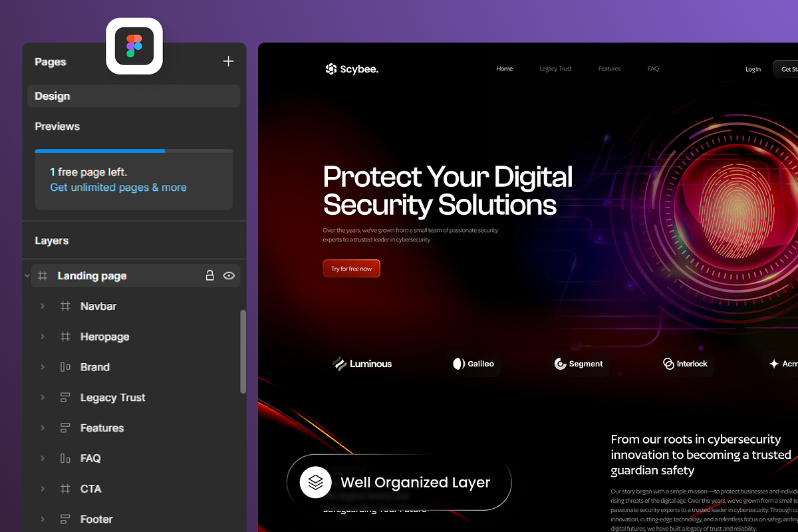This screenshot has width=798, height=532.
Task: Select the Footer layer
Action: [96, 519]
